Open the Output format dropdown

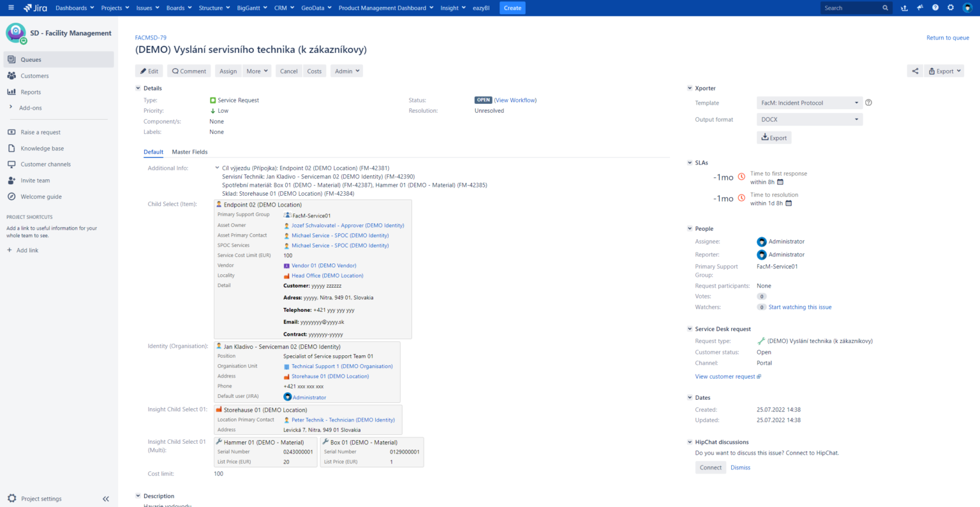[810, 119]
